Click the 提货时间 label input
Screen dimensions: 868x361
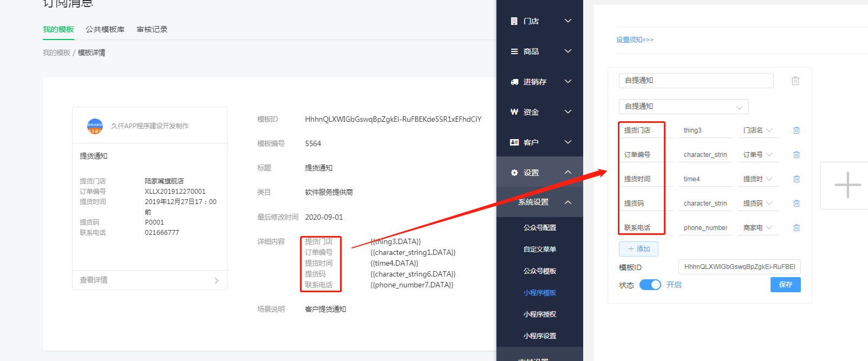(646, 179)
